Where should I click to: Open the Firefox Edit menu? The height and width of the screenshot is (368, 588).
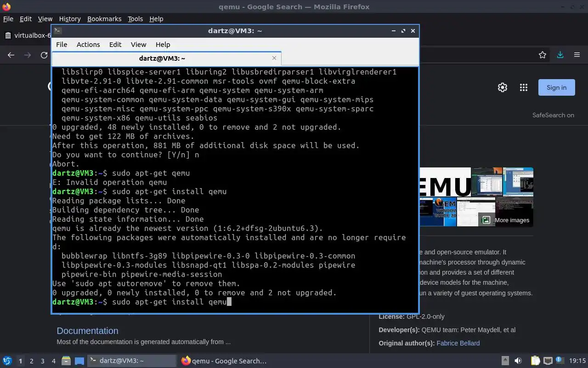(x=26, y=19)
